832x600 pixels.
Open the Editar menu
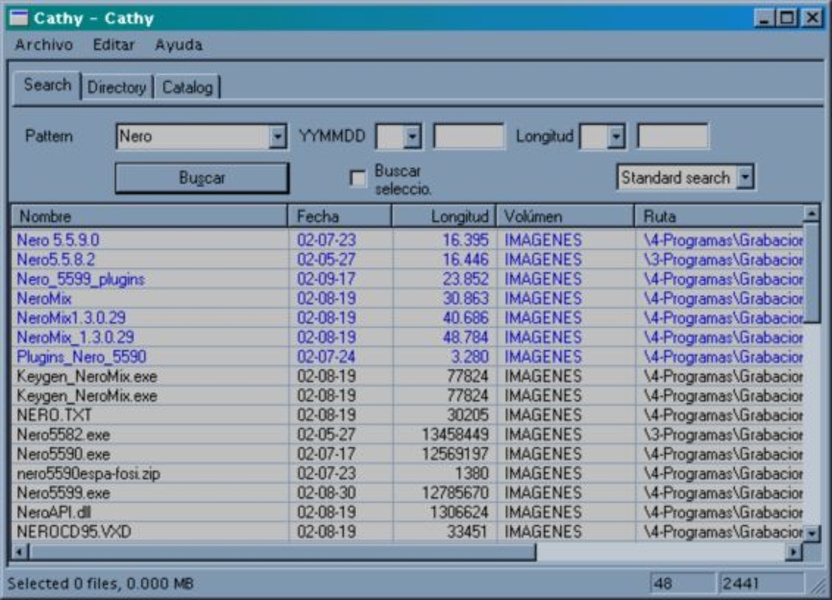(114, 45)
